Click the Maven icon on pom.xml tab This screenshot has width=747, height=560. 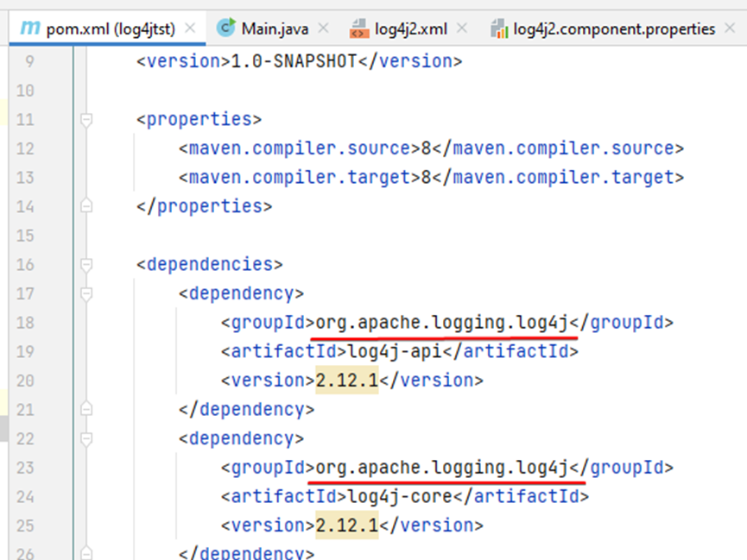tap(30, 28)
